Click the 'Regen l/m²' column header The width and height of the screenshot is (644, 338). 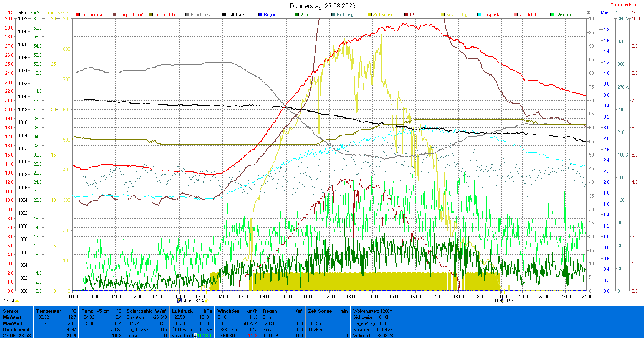[x=283, y=311]
